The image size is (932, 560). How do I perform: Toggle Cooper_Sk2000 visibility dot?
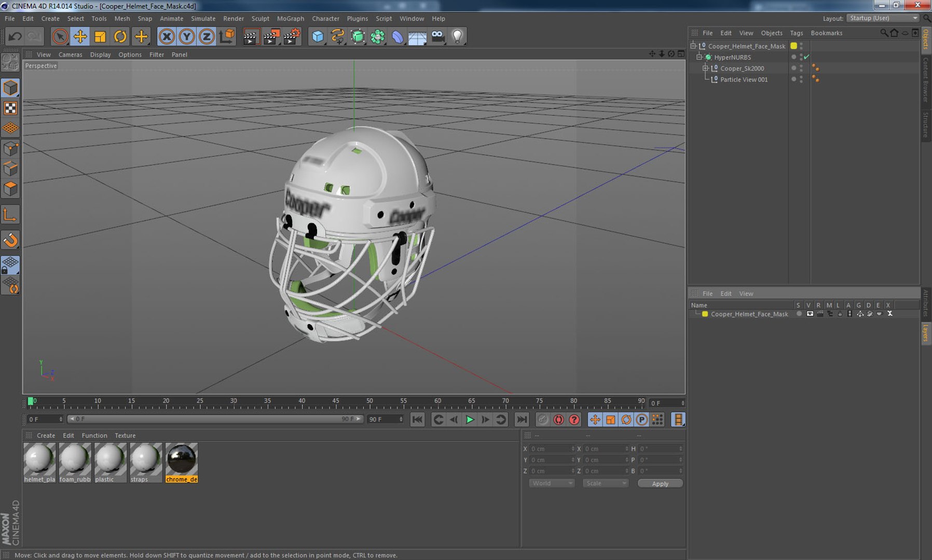click(793, 67)
